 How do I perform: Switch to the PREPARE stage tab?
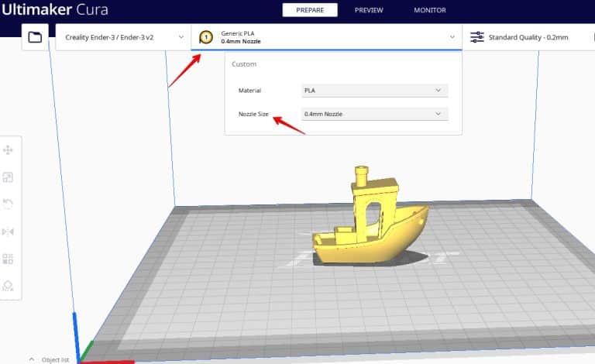(x=310, y=10)
